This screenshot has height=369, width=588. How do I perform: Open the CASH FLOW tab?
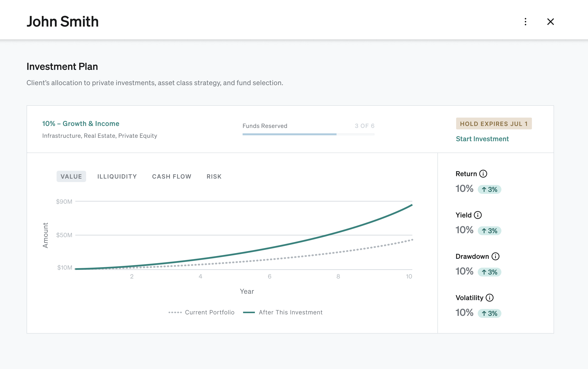pyautogui.click(x=172, y=176)
